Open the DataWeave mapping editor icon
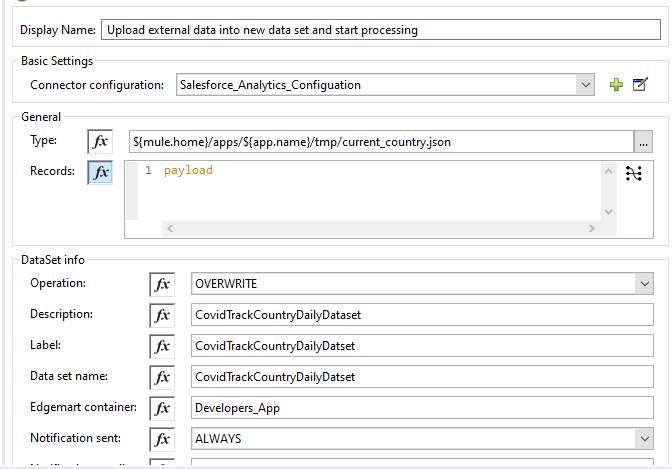 tap(633, 173)
